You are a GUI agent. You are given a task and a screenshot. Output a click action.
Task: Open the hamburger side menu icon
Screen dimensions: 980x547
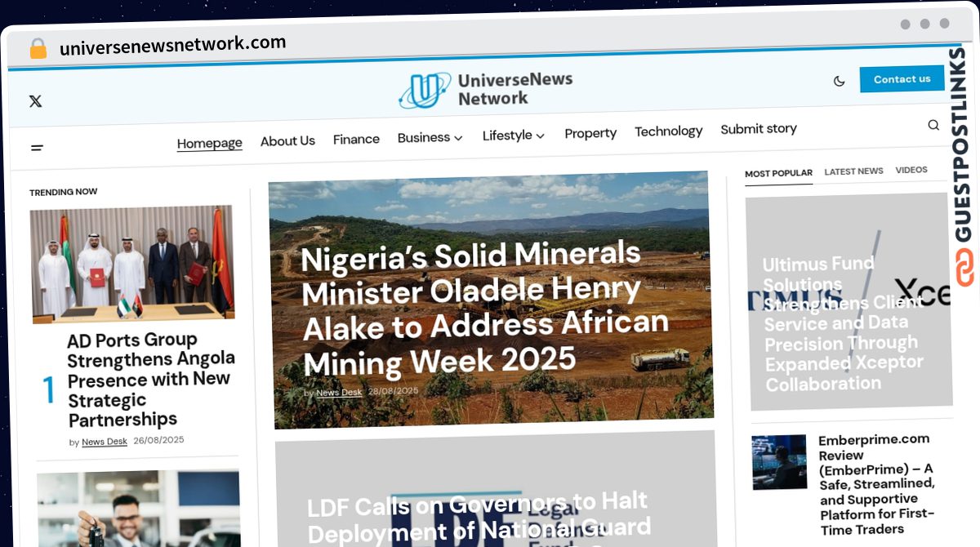[x=37, y=148]
